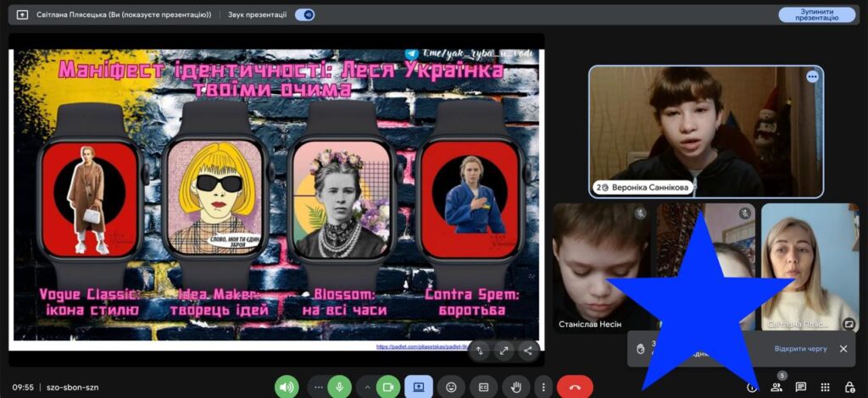Dismiss the queue notification popup
This screenshot has width=868, height=398.
point(843,349)
